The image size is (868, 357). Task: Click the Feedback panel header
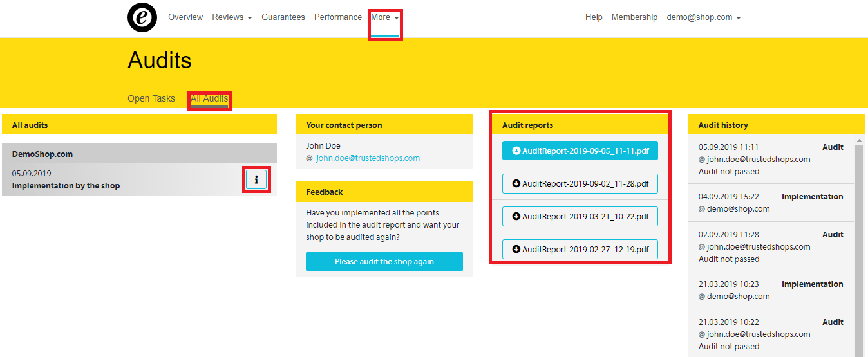tap(384, 192)
